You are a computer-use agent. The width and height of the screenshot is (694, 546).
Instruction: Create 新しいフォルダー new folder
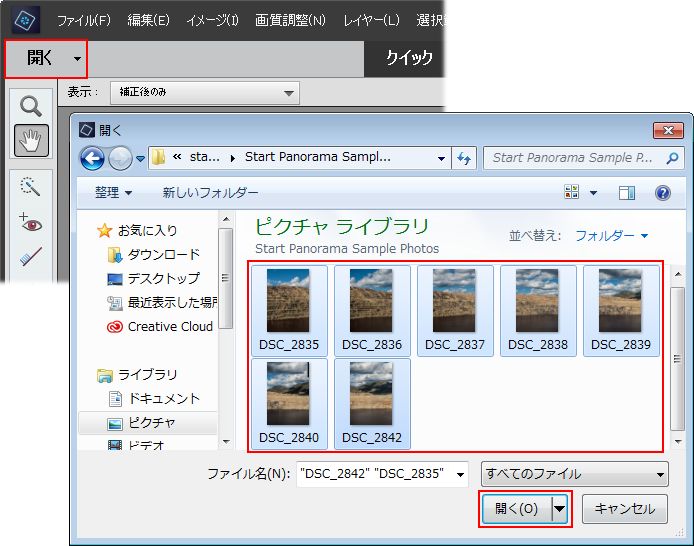pos(210,193)
